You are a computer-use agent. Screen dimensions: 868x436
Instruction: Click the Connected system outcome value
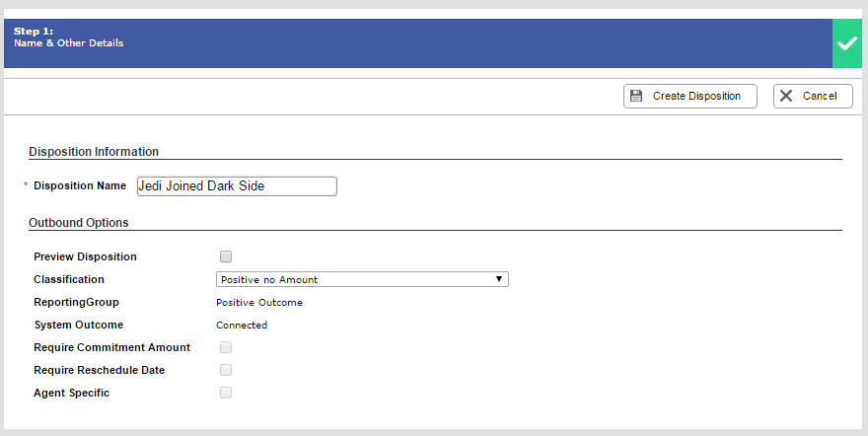242,325
